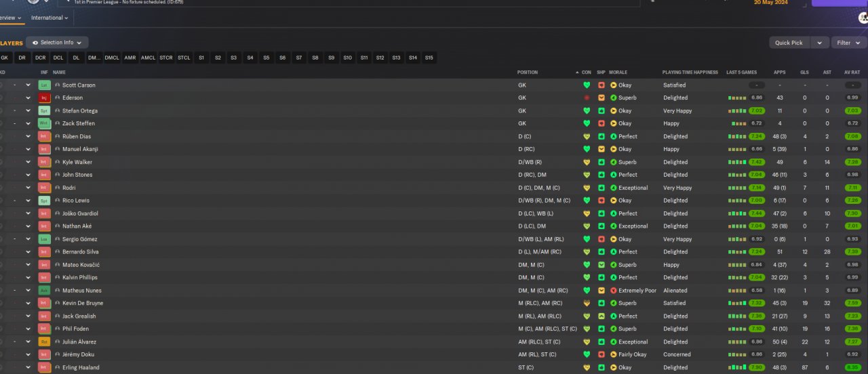Expand Kyle Walker's pick dropdown arrow
The height and width of the screenshot is (374, 868).
click(x=28, y=163)
